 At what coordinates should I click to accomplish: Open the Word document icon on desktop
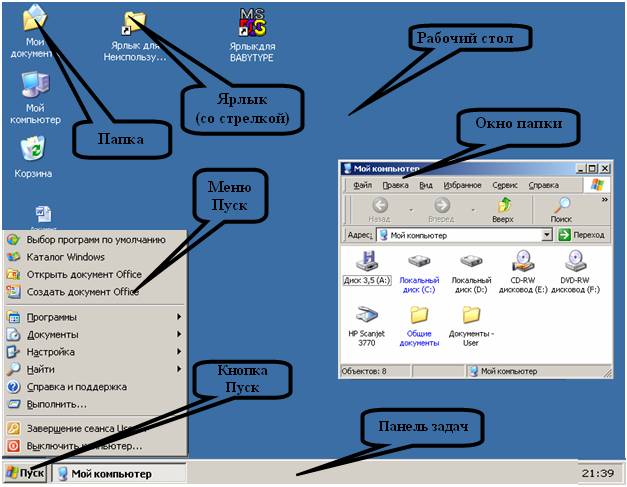click(x=43, y=216)
